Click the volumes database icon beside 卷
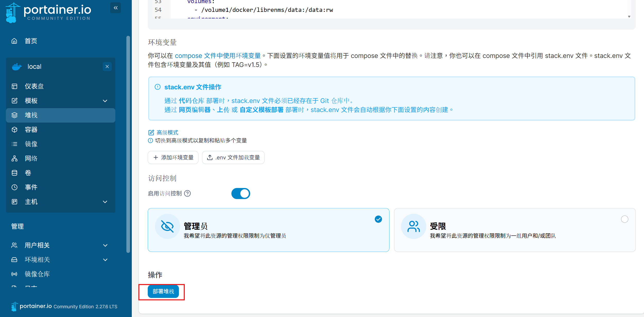644x317 pixels. tap(14, 173)
